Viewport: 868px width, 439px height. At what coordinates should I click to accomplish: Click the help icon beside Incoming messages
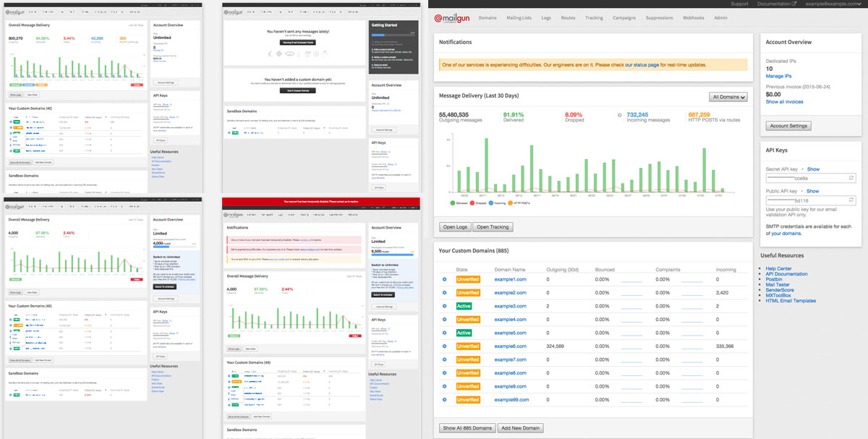pyautogui.click(x=620, y=116)
